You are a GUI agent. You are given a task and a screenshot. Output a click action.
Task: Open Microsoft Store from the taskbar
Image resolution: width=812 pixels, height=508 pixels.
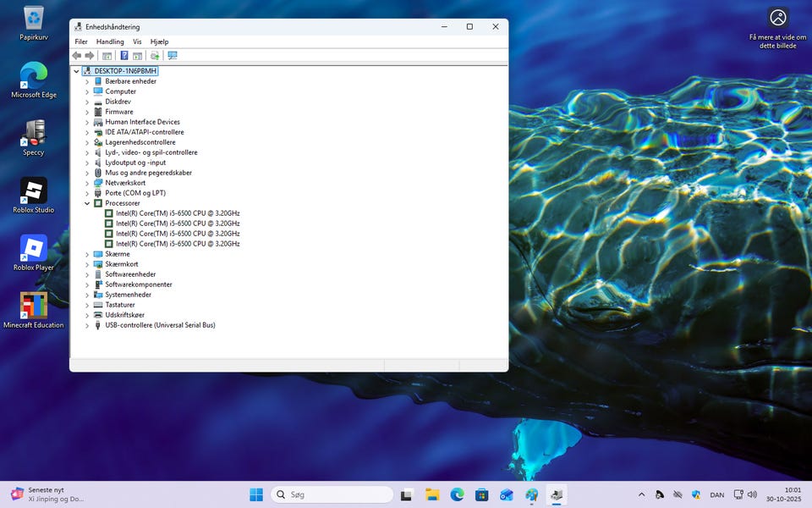pyautogui.click(x=482, y=494)
